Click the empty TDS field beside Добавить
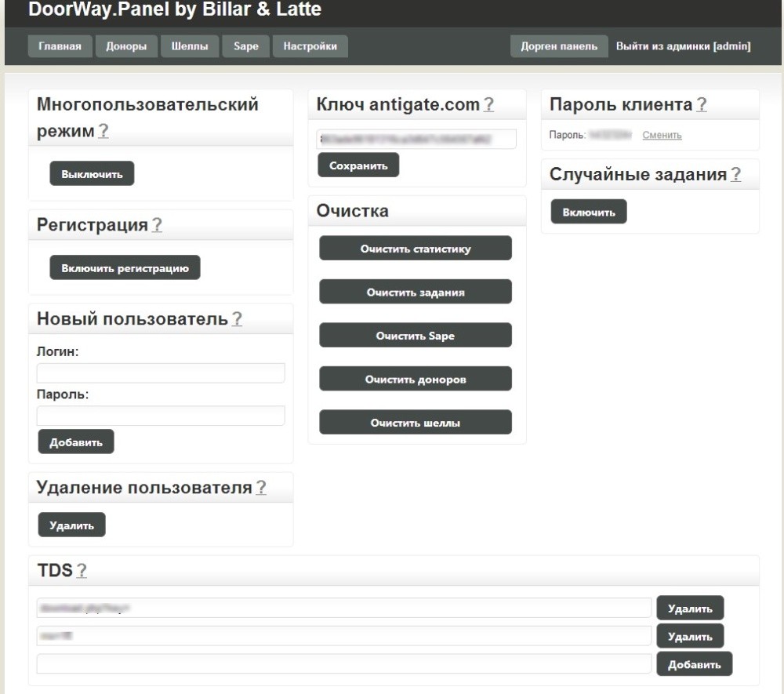 (x=343, y=664)
